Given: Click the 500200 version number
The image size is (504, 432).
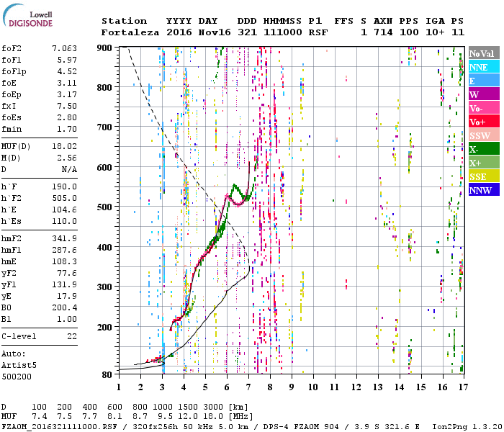Looking at the screenshot, I should 17,377.
